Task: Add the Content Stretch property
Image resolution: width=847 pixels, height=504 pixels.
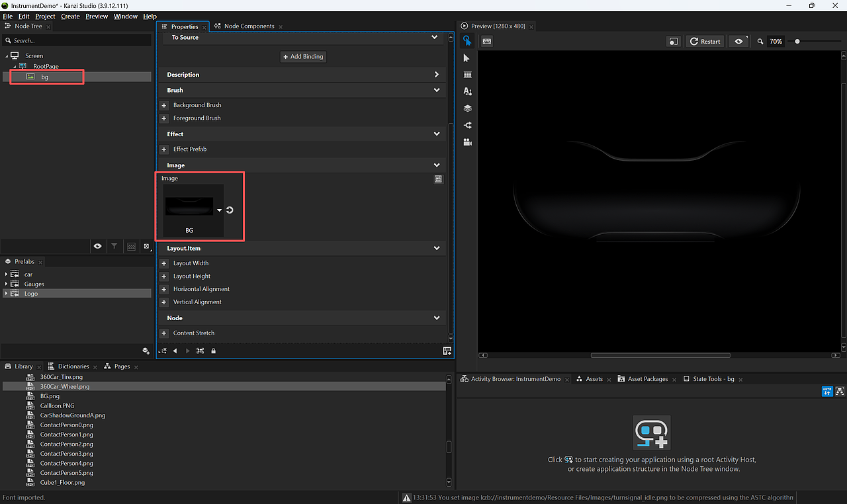Action: pos(164,333)
